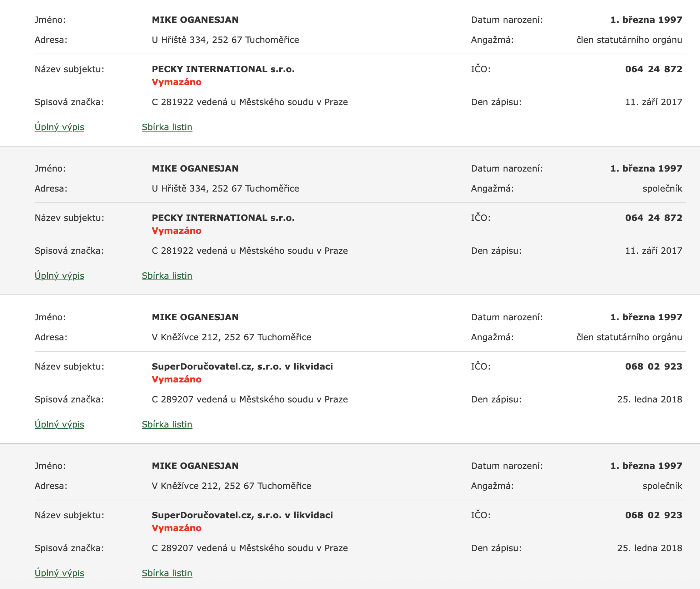Click date 25. ledna 2018 in SuperDoručovatel společník record

(x=650, y=548)
